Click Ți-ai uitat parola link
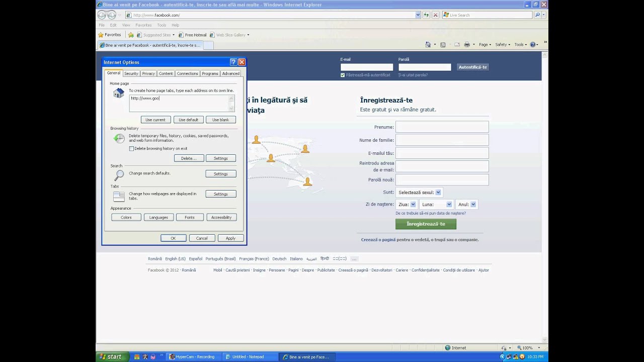This screenshot has width=644, height=362. pyautogui.click(x=413, y=75)
